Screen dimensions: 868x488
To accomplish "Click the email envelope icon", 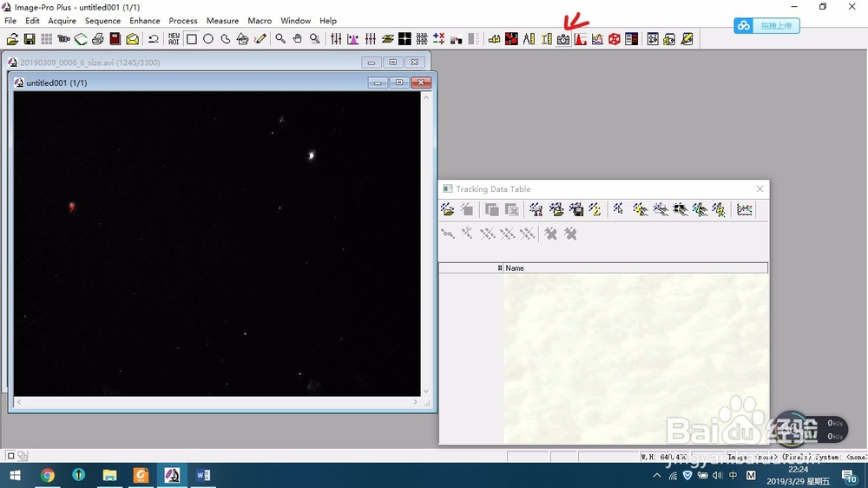I will point(132,39).
